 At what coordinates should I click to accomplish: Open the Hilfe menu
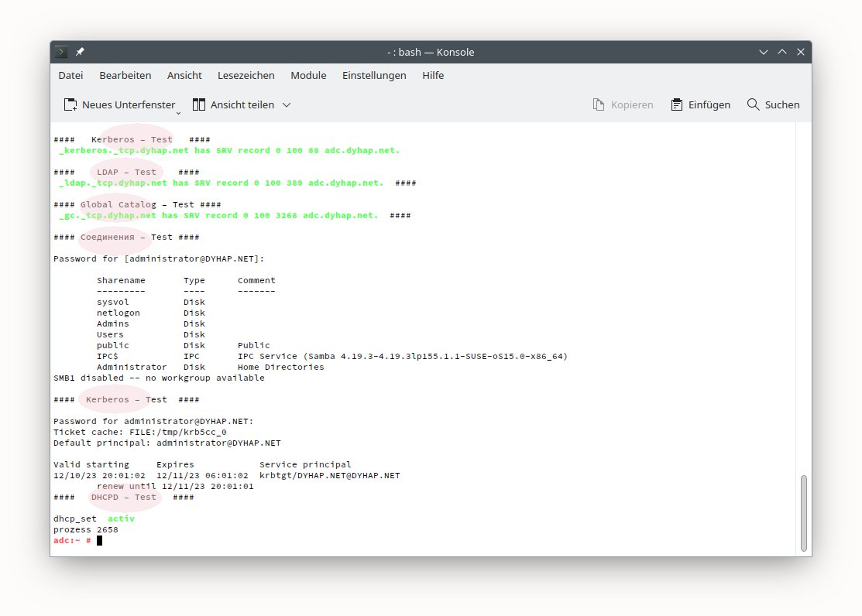pos(433,75)
